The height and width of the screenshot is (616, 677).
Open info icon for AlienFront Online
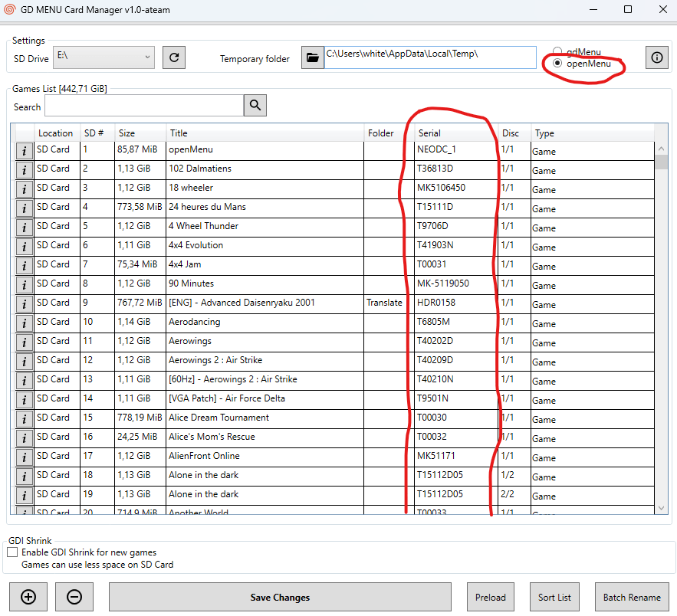tap(24, 457)
